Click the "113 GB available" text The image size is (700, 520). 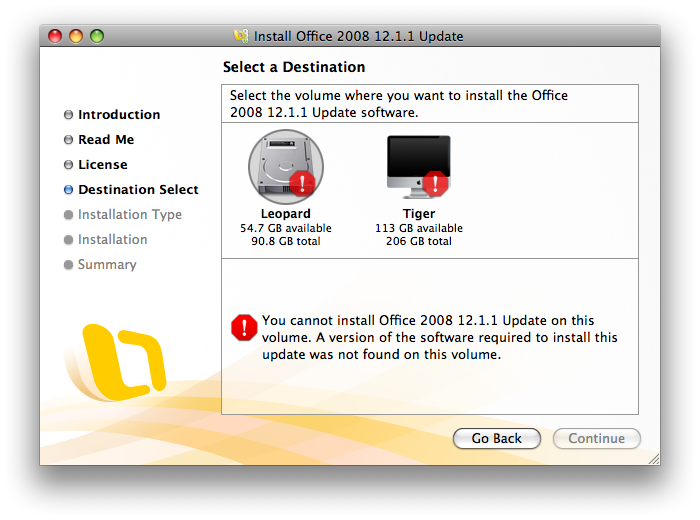(419, 228)
